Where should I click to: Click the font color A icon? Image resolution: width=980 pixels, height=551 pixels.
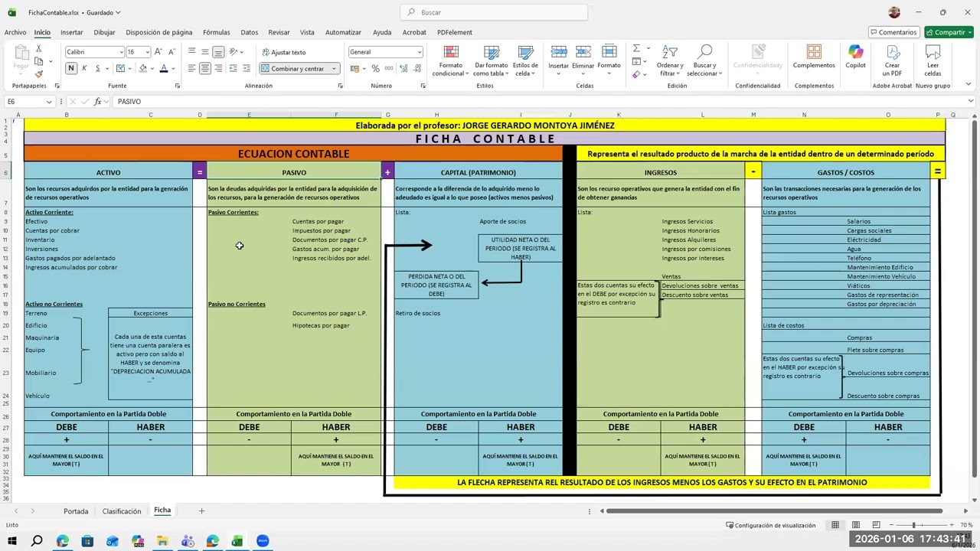point(163,68)
